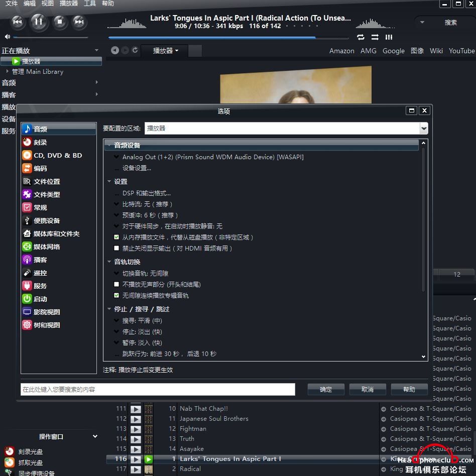This screenshot has width=476, height=476.
Task: Select 遥控 options category
Action: pos(59,273)
